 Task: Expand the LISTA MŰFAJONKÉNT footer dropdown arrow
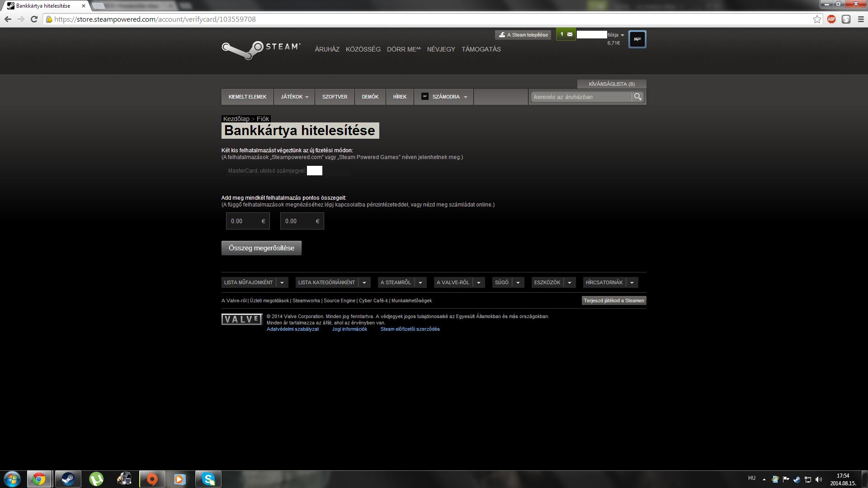point(282,282)
